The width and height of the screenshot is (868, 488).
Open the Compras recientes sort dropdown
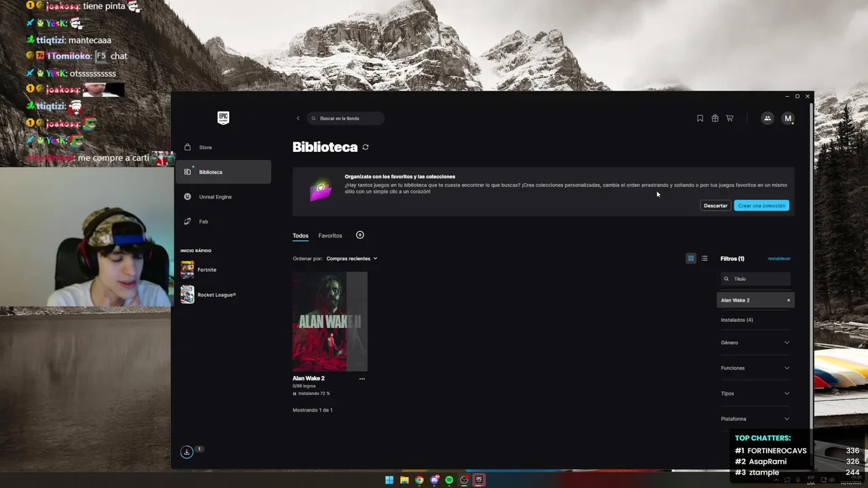(x=352, y=258)
